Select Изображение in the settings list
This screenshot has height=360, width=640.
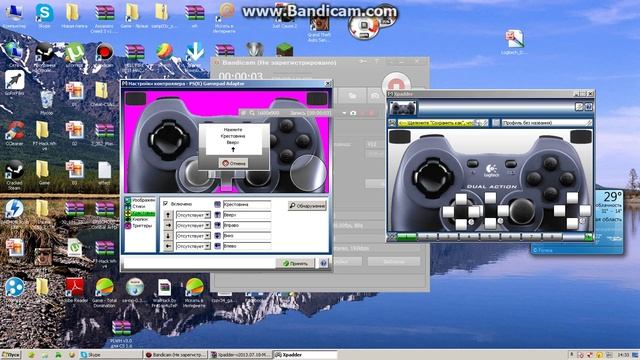click(140, 200)
